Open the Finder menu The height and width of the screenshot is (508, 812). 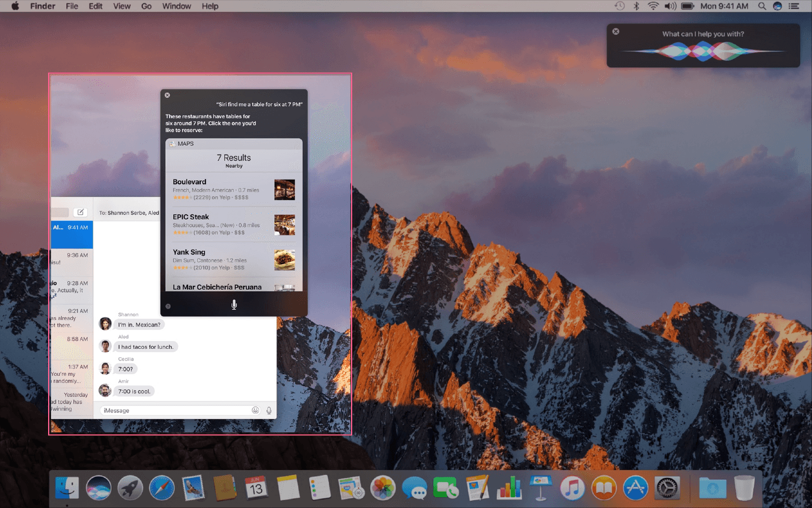(x=43, y=6)
